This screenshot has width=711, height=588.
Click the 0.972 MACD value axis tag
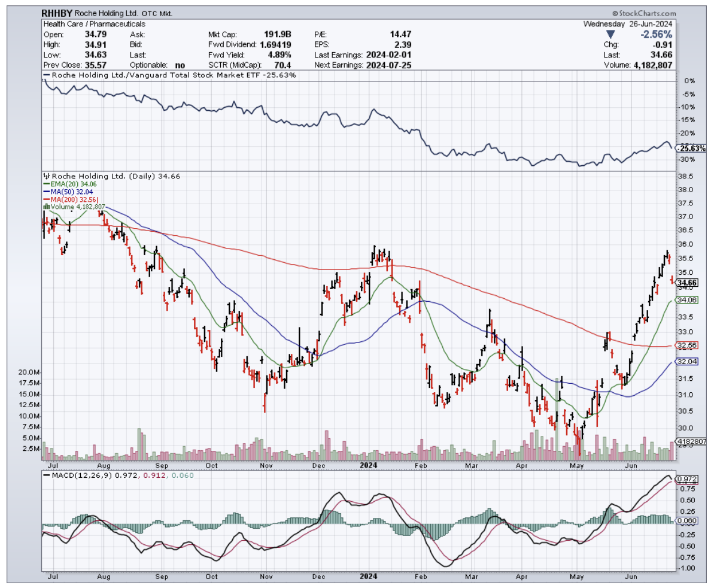[686, 480]
